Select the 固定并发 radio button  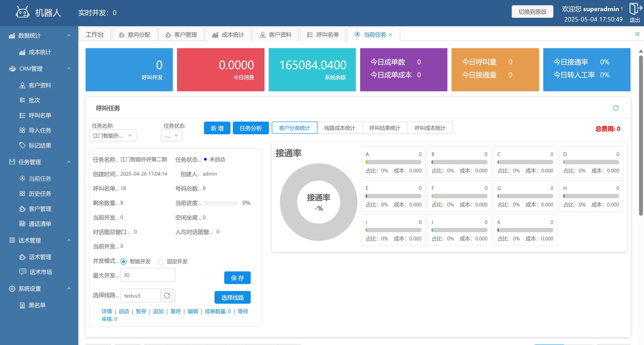pos(161,261)
